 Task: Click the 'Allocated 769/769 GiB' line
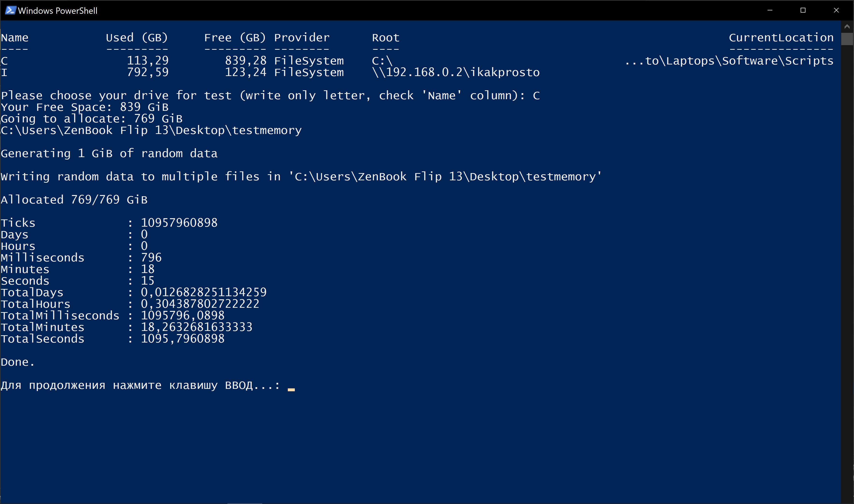point(74,200)
